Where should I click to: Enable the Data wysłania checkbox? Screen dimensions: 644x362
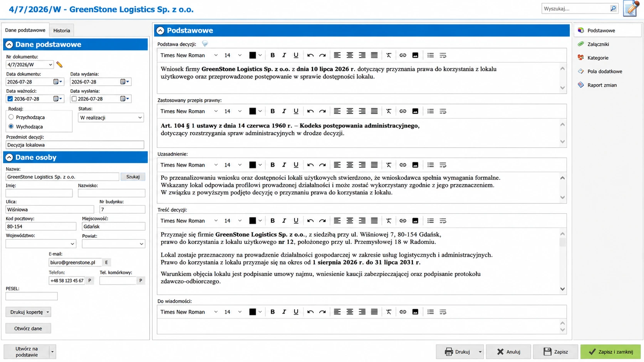74,99
